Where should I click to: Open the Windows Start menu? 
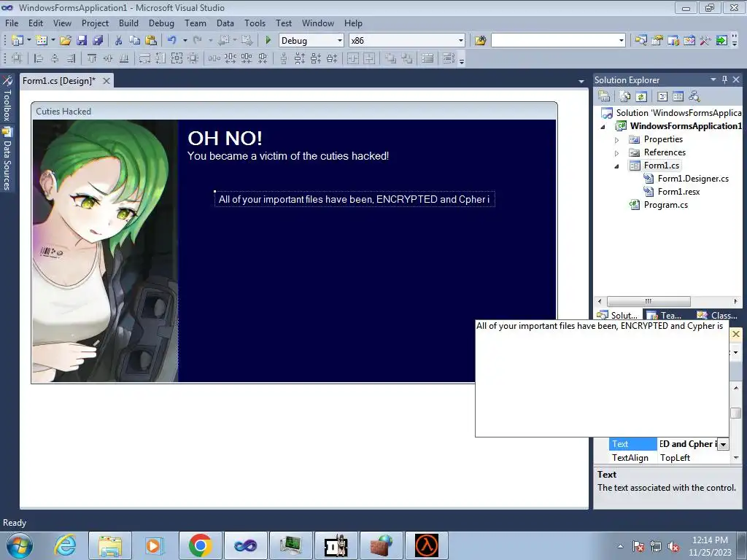point(20,545)
